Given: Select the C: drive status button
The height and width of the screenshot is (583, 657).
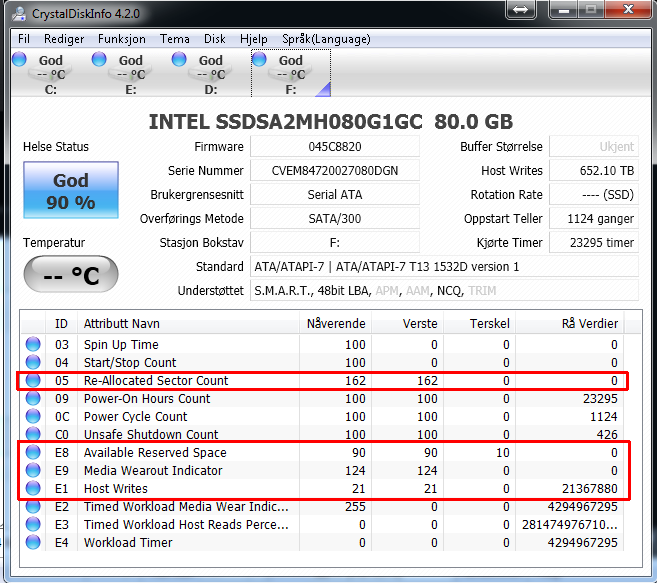Looking at the screenshot, I should coord(51,74).
